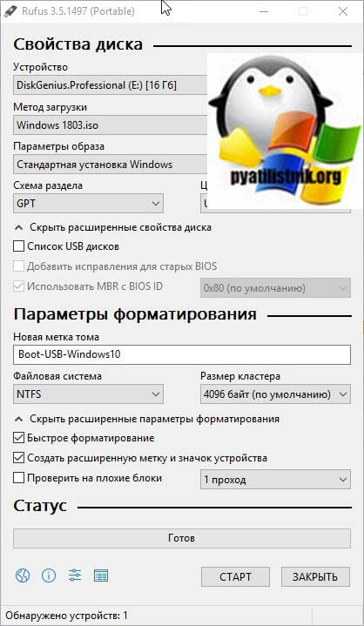
Task: Open language selection globe icon
Action: [23, 576]
